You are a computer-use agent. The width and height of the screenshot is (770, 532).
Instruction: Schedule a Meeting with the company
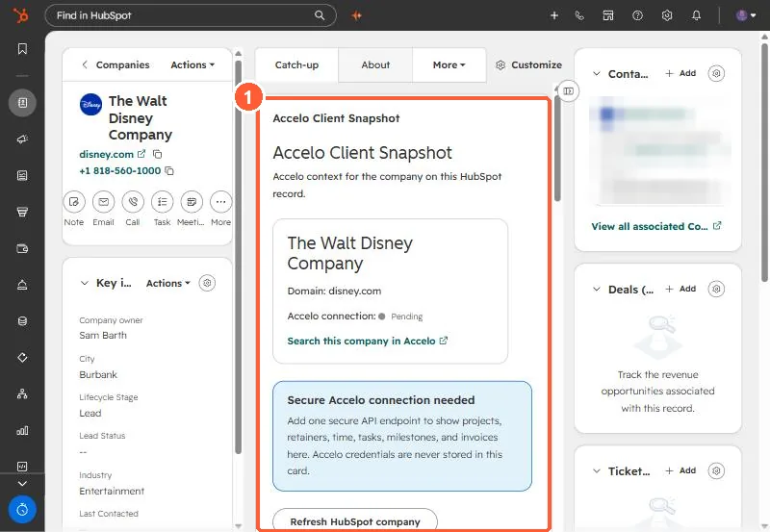click(192, 202)
